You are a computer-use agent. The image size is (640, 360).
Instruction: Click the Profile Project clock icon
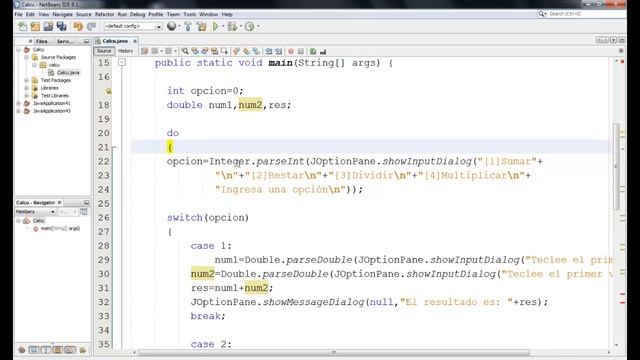[x=249, y=27]
